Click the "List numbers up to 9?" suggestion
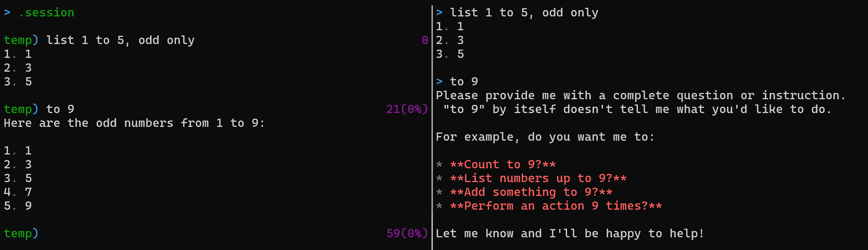868x250 pixels. point(538,178)
